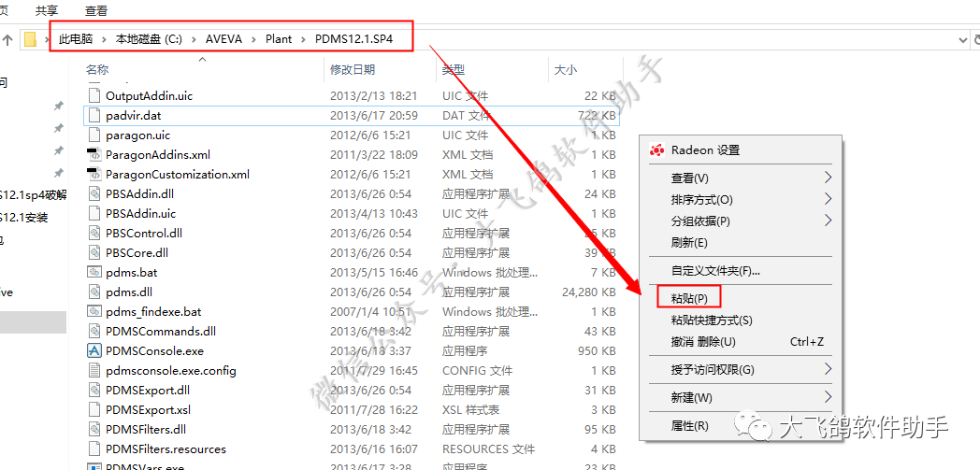Select the 12.1sp4破解 item in navigation pane

pyautogui.click(x=33, y=195)
